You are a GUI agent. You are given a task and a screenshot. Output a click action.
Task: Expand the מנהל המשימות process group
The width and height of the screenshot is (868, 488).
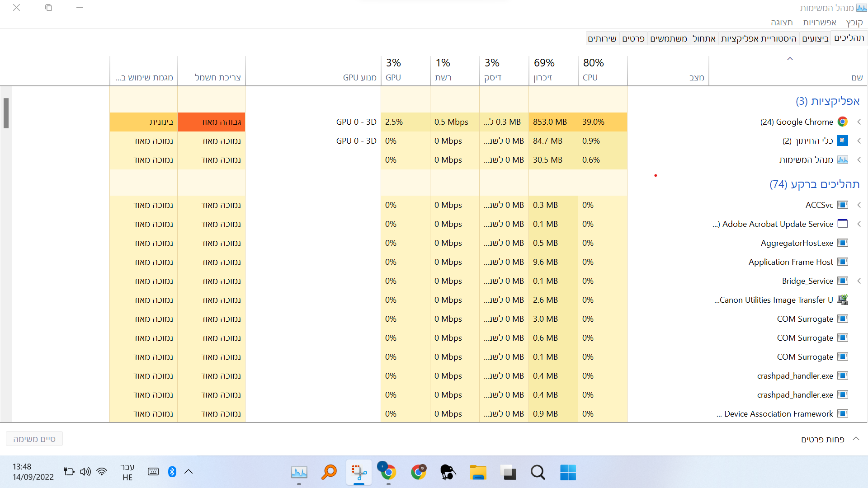859,160
